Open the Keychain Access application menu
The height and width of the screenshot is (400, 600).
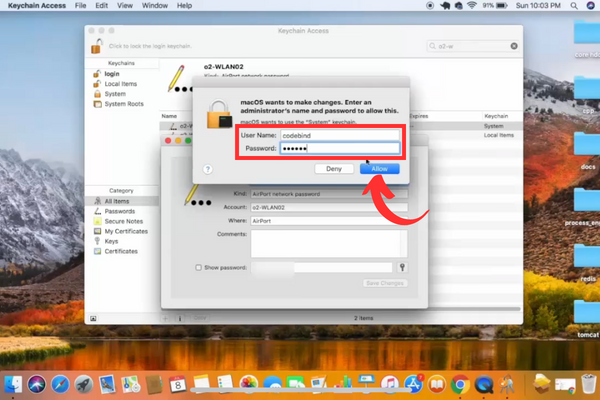37,5
